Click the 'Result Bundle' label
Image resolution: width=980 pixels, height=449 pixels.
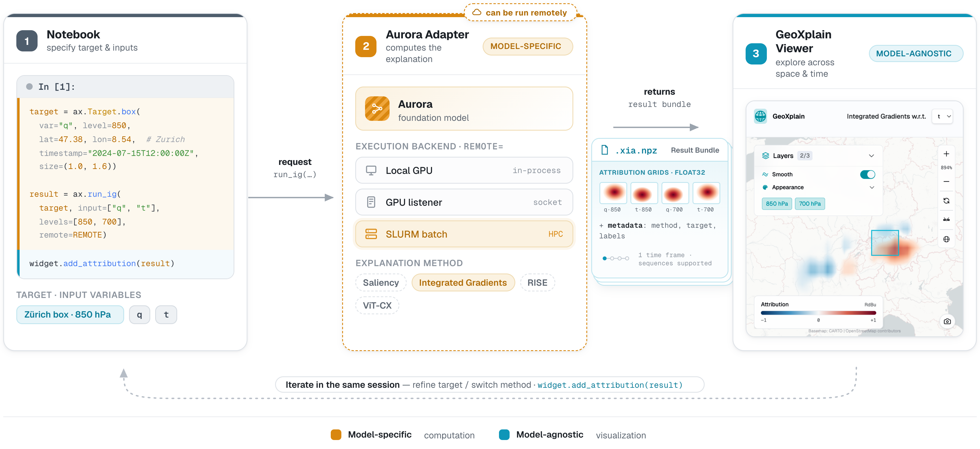[695, 150]
